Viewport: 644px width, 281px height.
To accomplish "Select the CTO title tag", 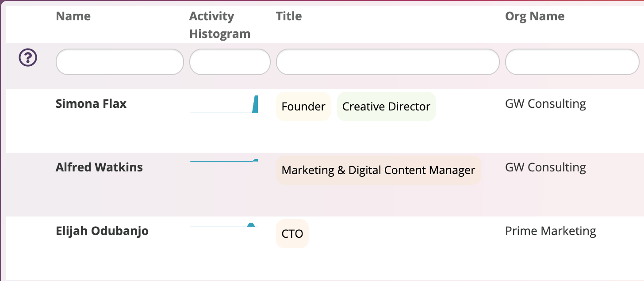I will (x=292, y=234).
